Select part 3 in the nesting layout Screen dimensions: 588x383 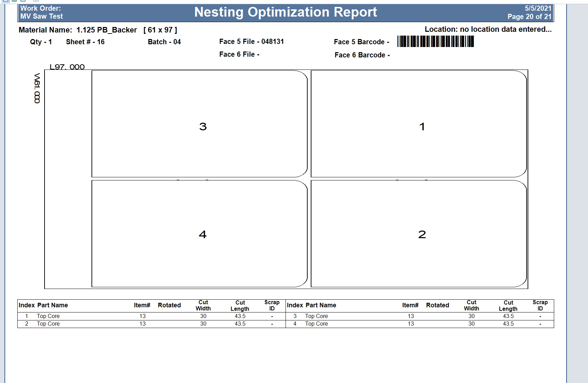[200, 124]
